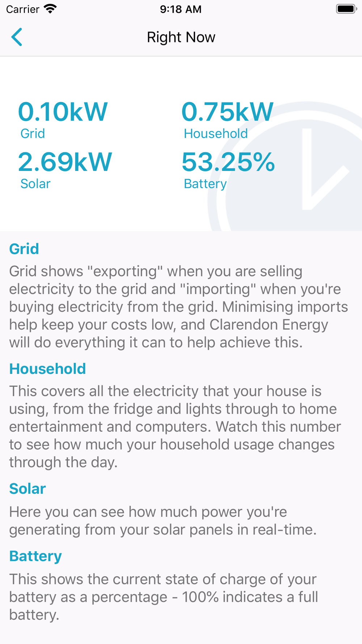Tap the Grid section heading

[24, 249]
